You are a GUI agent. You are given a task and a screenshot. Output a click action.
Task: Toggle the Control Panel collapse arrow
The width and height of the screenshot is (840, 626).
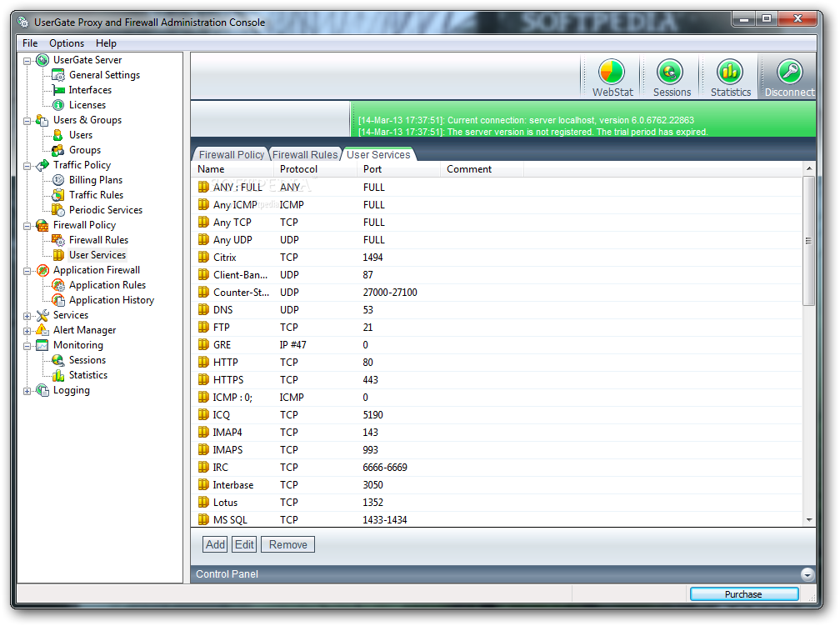807,574
